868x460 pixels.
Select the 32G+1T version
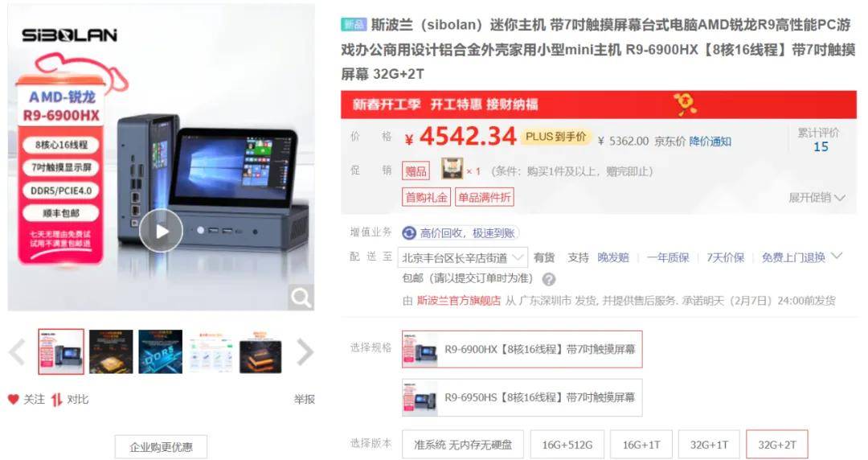coord(709,445)
